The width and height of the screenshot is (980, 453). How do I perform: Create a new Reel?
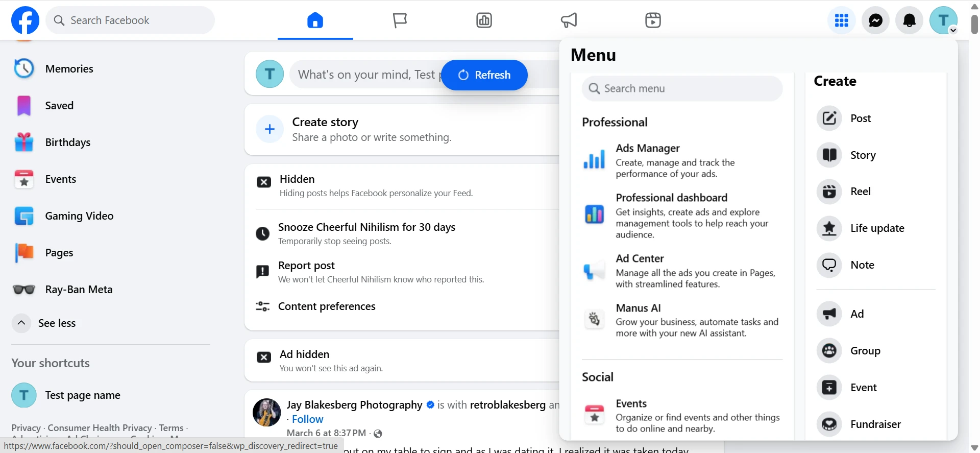click(860, 192)
